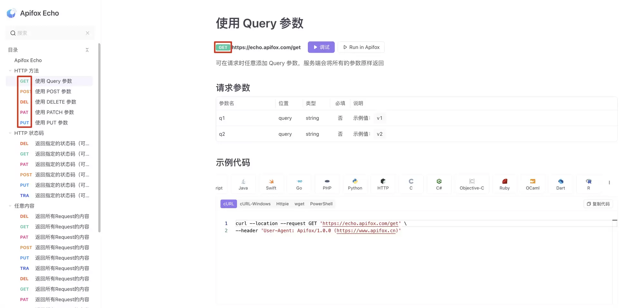Focus the 搜索 search input
Viewport: 644px width, 308px height.
(x=50, y=33)
